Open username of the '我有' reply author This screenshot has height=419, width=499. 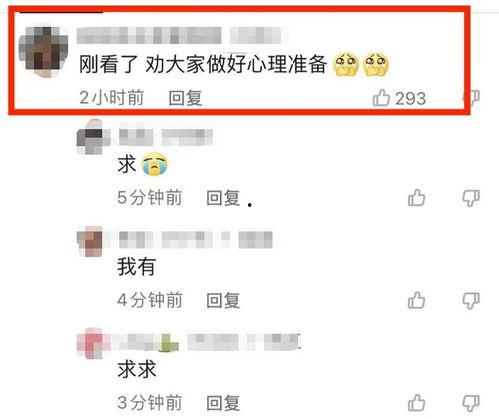pyautogui.click(x=196, y=240)
